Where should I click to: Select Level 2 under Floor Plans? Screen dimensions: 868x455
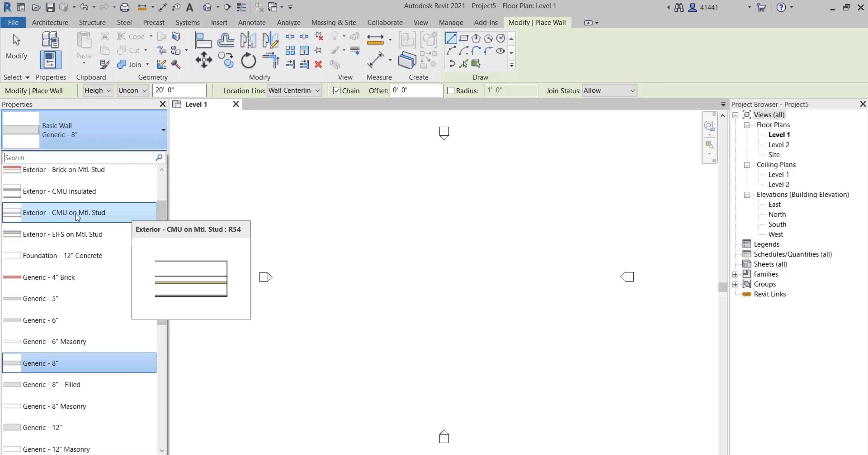tap(778, 145)
